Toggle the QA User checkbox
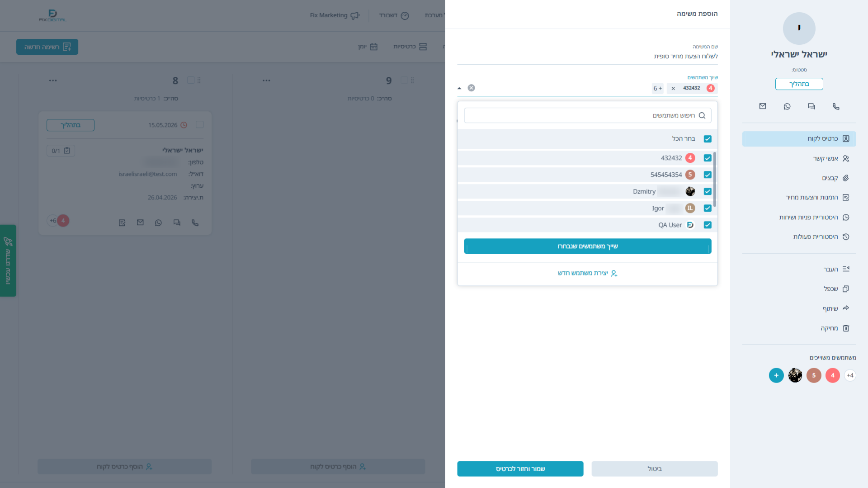868x488 pixels. 708,225
